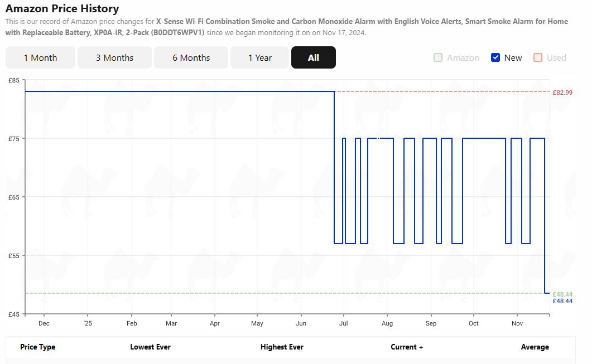Click the £85 y-axis label
This screenshot has height=364, width=592.
pyautogui.click(x=14, y=80)
